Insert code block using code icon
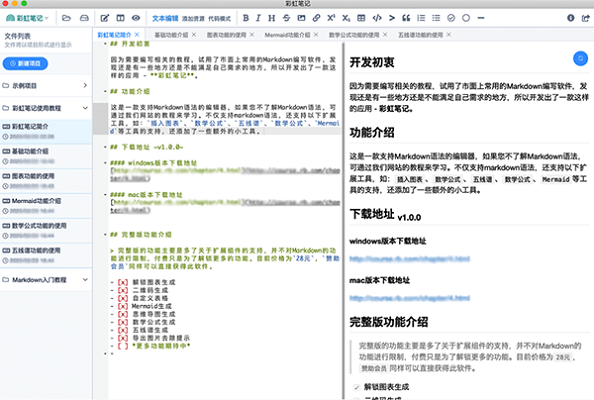Image resolution: width=594 pixels, height=400 pixels. click(x=377, y=18)
